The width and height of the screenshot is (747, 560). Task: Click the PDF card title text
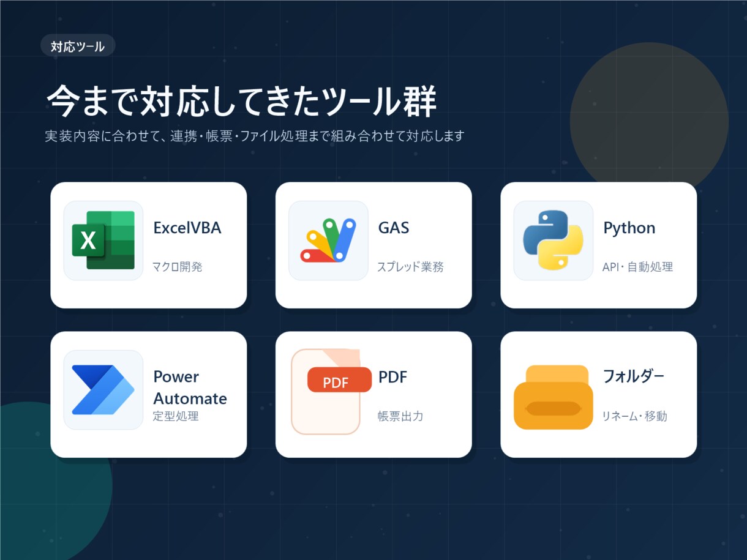[392, 377]
